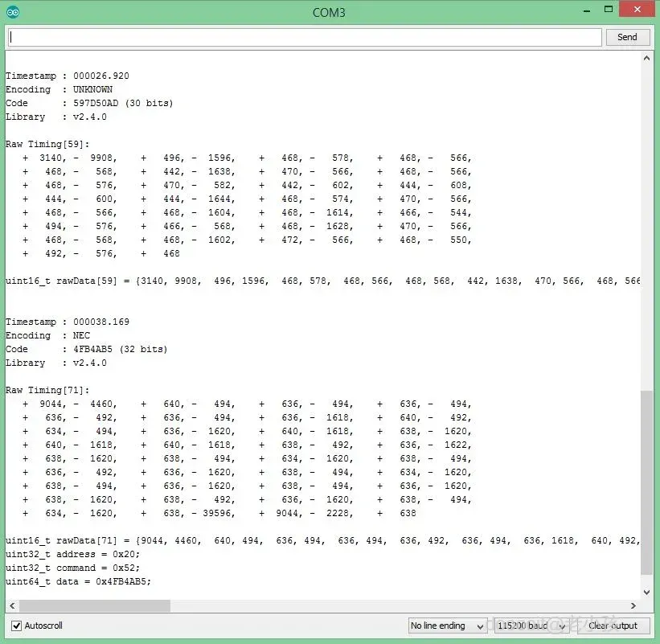Screen dimensions: 660x644
Task: Click the 'Code : 4FB4AB5 (32 bits)' line
Action: (x=86, y=350)
